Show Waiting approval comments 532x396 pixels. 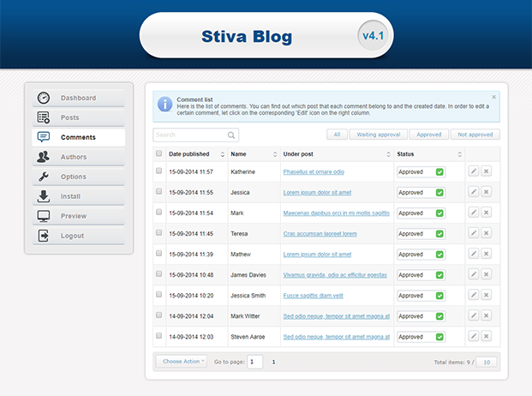379,135
